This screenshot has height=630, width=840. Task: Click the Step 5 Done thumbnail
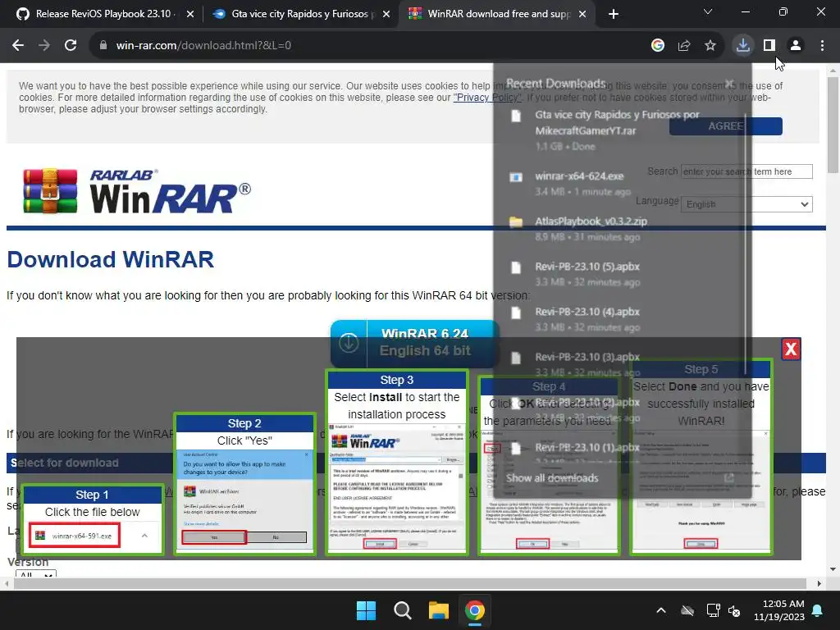coord(701,456)
